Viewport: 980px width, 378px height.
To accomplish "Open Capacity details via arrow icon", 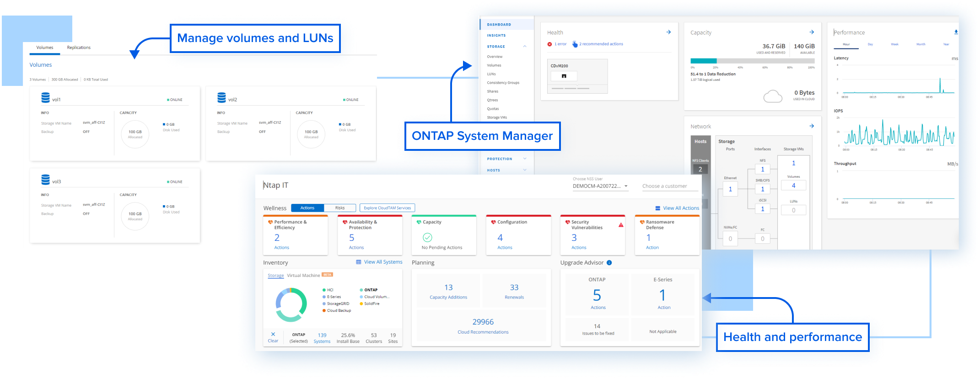I will click(x=812, y=32).
